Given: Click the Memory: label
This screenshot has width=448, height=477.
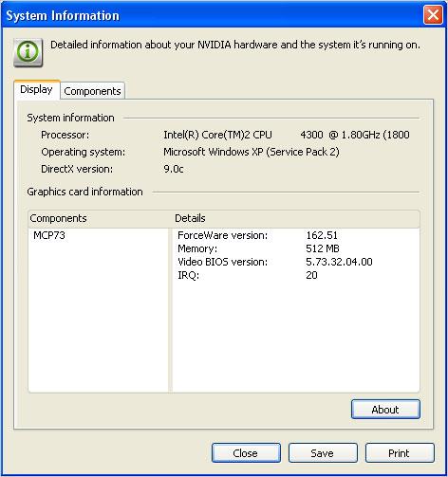Looking at the screenshot, I should coord(197,248).
